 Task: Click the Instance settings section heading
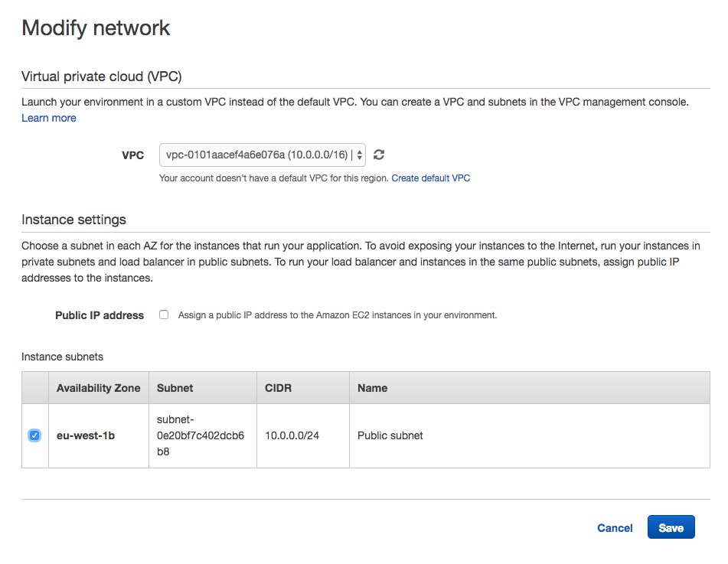coord(73,220)
